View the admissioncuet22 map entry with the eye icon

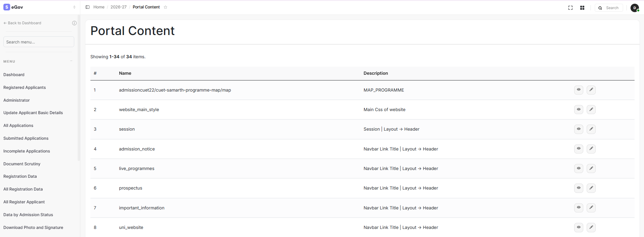579,90
